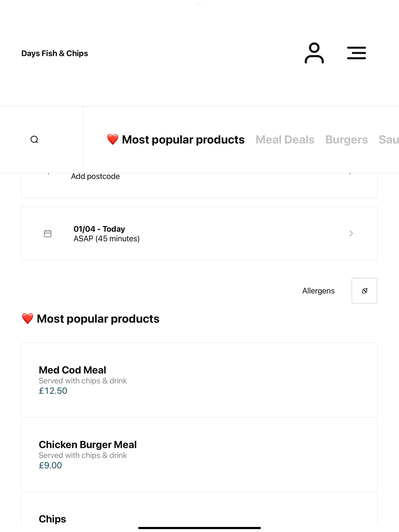Screen dimensions: 399x532
Task: Tap the search magnifier icon
Action: [x=34, y=139]
